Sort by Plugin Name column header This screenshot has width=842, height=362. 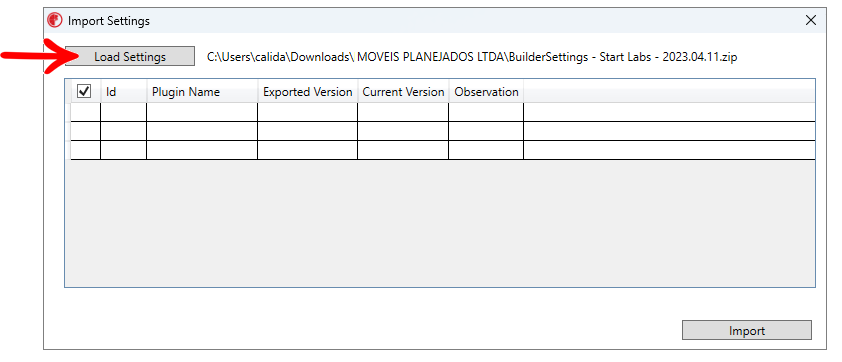click(202, 92)
